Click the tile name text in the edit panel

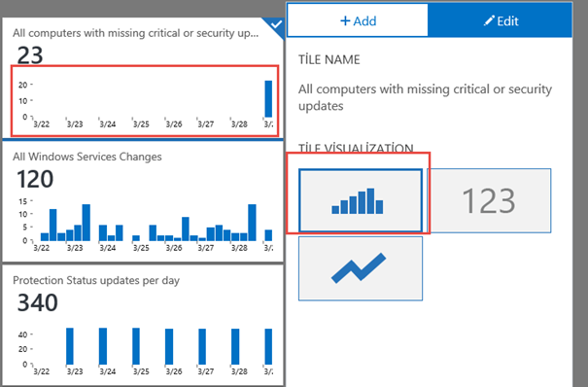tap(425, 97)
